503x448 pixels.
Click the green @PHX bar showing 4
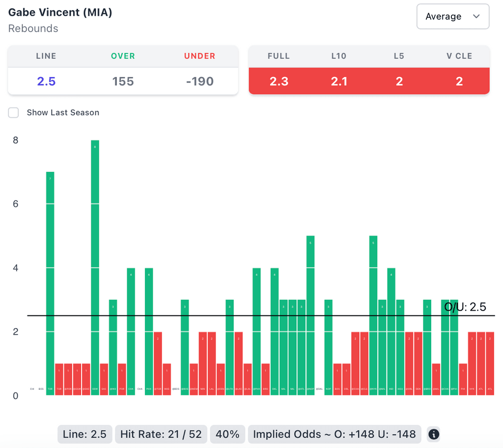click(256, 331)
